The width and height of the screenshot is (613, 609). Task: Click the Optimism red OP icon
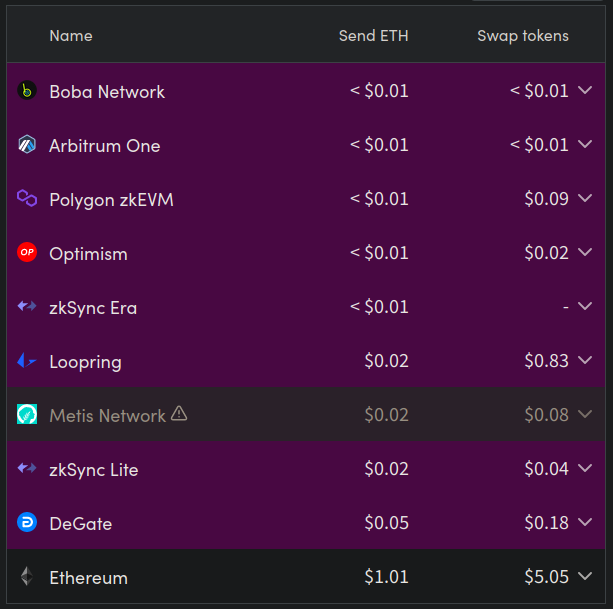tap(27, 253)
